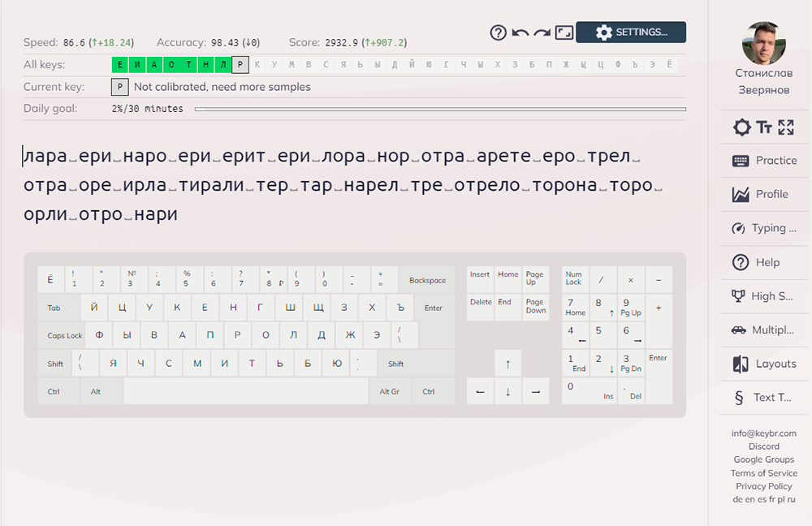Click the green О key indicator in All keys

tap(171, 65)
